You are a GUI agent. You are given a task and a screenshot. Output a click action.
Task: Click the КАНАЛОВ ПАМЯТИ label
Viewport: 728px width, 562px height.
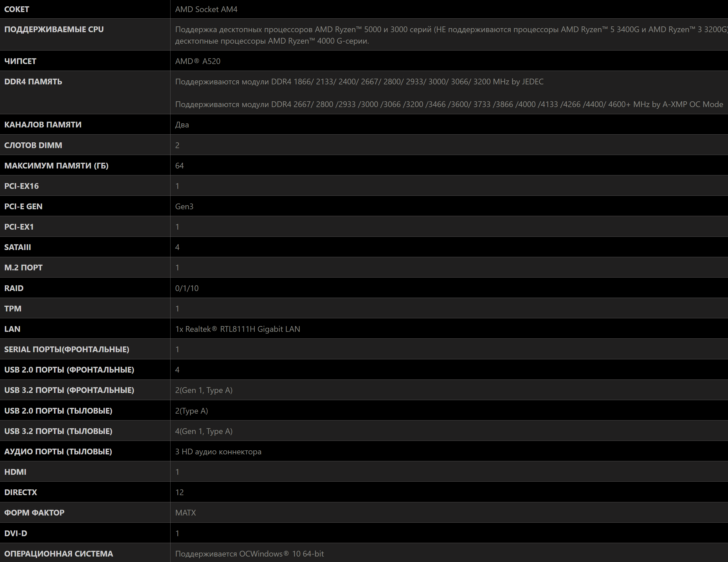point(43,125)
